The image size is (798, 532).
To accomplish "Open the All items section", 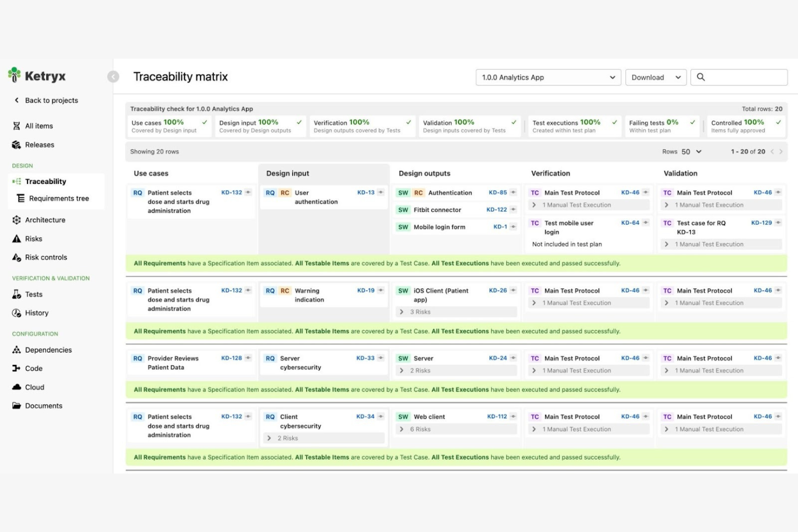I will coord(38,126).
